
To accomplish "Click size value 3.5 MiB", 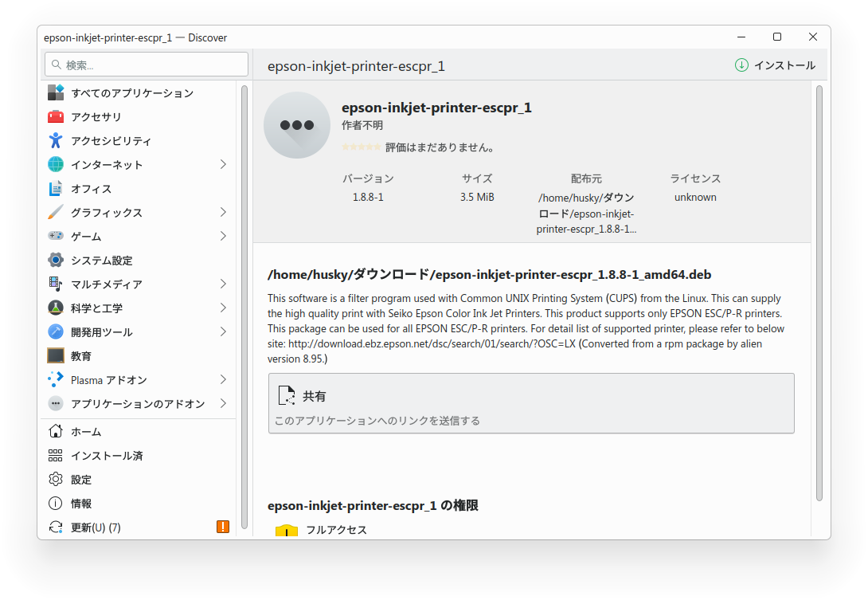I will tap(477, 198).
